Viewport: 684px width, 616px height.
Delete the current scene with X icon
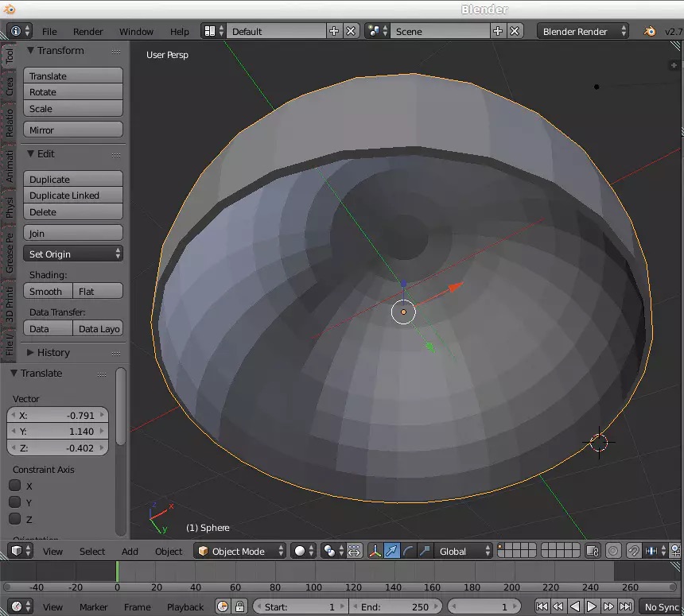[515, 31]
